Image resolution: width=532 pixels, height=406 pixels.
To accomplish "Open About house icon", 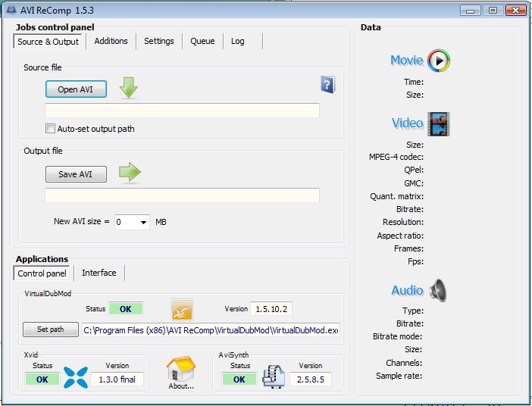I will click(x=181, y=373).
